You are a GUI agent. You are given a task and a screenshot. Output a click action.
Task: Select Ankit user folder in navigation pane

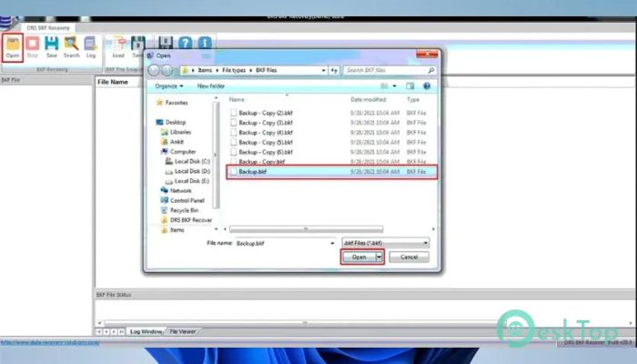pyautogui.click(x=173, y=142)
